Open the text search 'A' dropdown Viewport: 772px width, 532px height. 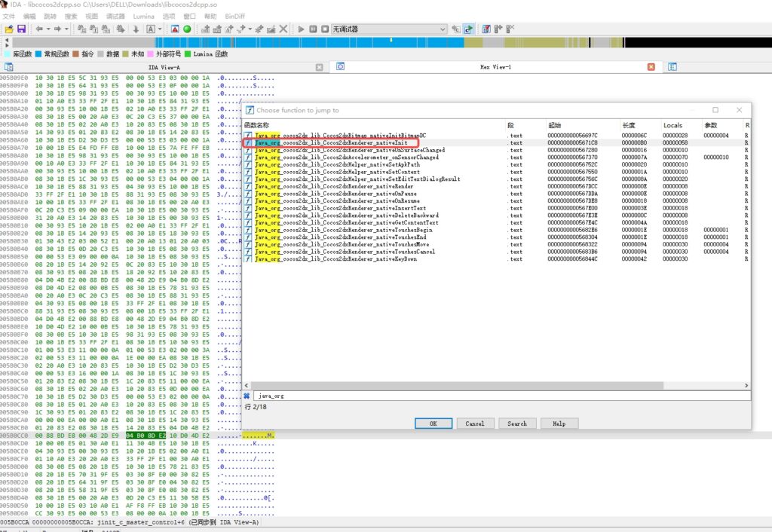(159, 29)
